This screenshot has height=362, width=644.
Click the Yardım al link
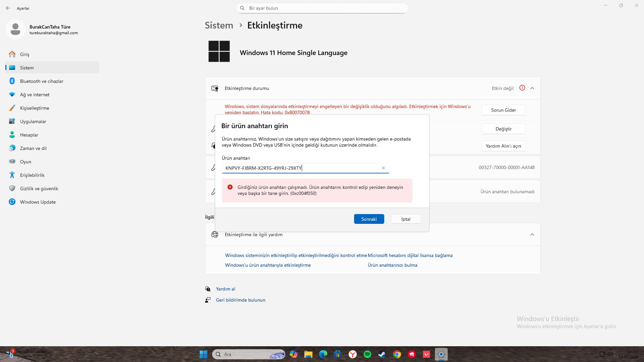[x=226, y=289]
